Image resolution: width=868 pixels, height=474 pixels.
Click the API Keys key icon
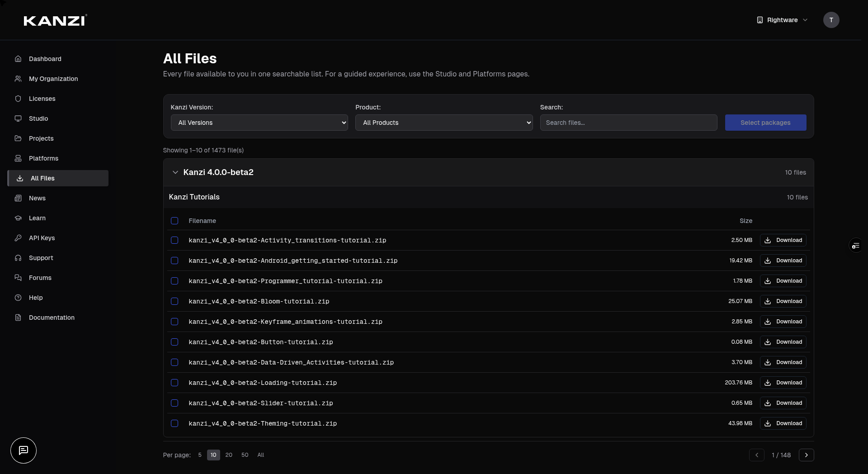tap(18, 238)
